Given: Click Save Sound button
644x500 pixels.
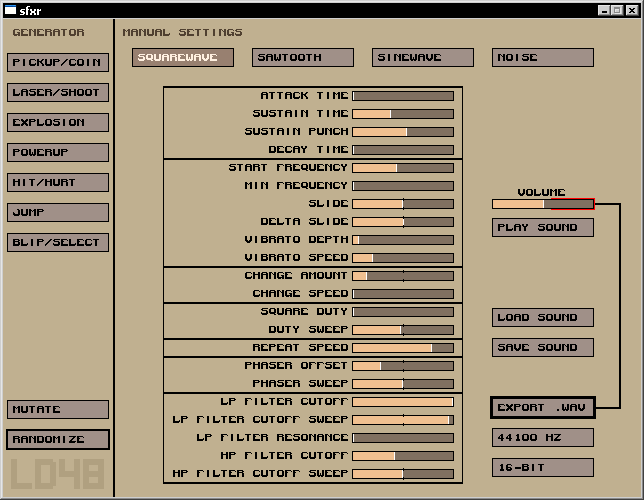Looking at the screenshot, I should [543, 348].
